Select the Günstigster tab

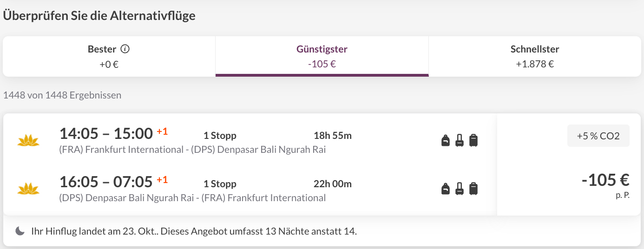click(x=322, y=56)
